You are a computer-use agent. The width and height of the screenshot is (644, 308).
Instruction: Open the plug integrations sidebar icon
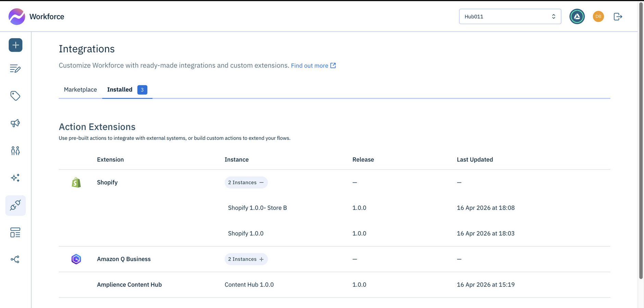coord(15,205)
